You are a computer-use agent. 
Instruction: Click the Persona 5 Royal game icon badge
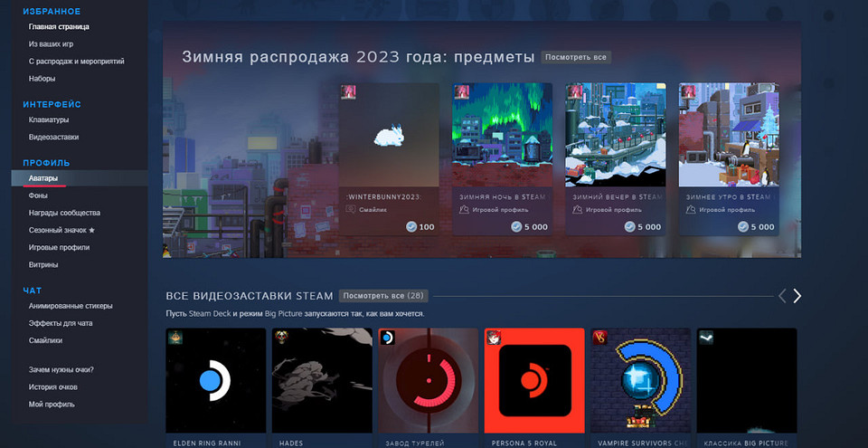click(x=492, y=337)
